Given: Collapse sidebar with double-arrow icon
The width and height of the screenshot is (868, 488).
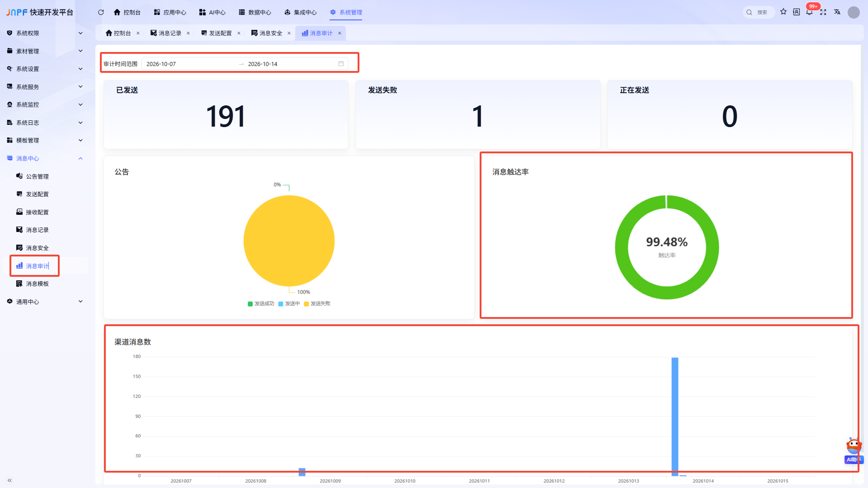Looking at the screenshot, I should click(9, 480).
